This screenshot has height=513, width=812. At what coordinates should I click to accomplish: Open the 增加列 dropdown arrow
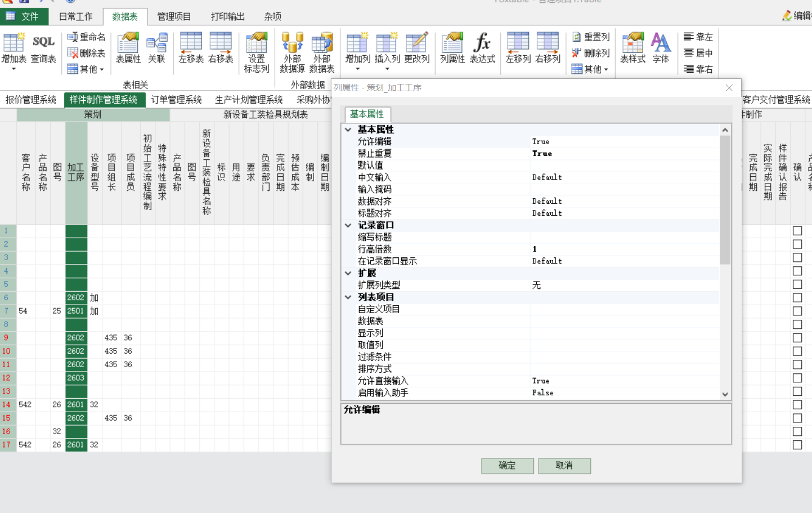tap(358, 69)
